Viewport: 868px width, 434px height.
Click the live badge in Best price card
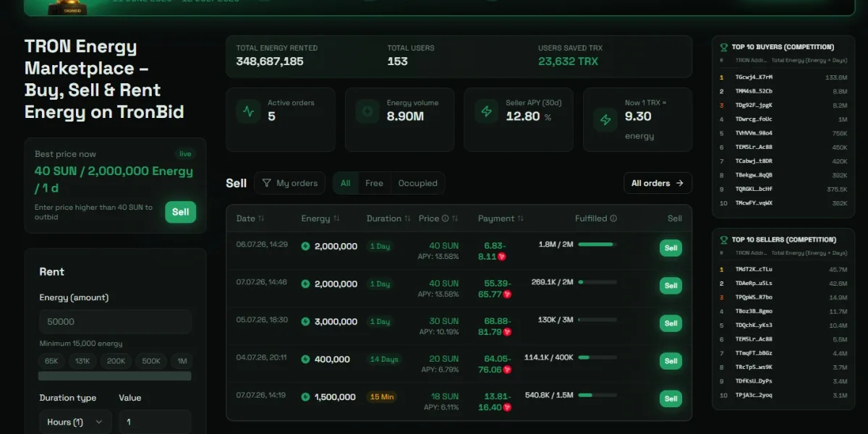pyautogui.click(x=185, y=154)
